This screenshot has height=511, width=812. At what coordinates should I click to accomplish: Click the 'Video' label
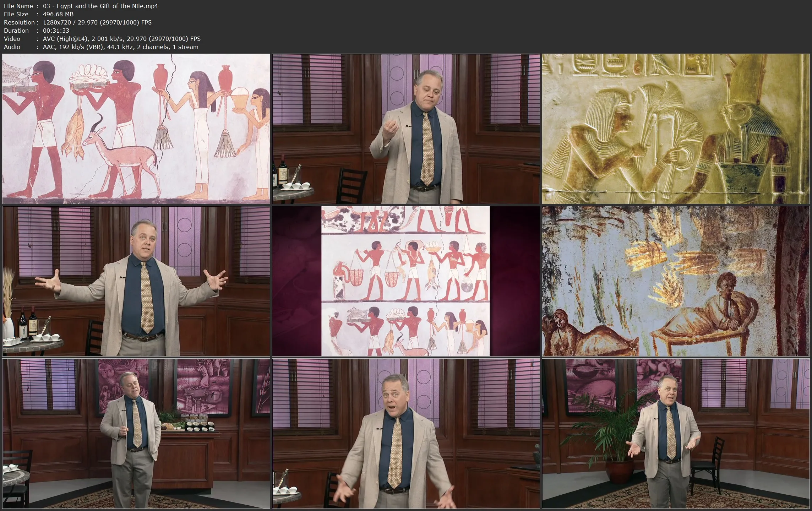point(12,39)
